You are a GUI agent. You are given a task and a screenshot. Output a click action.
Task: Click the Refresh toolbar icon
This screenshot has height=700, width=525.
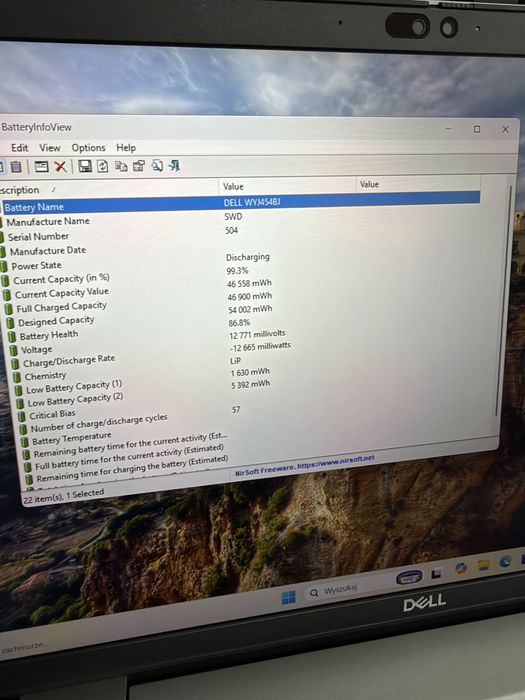tap(103, 167)
